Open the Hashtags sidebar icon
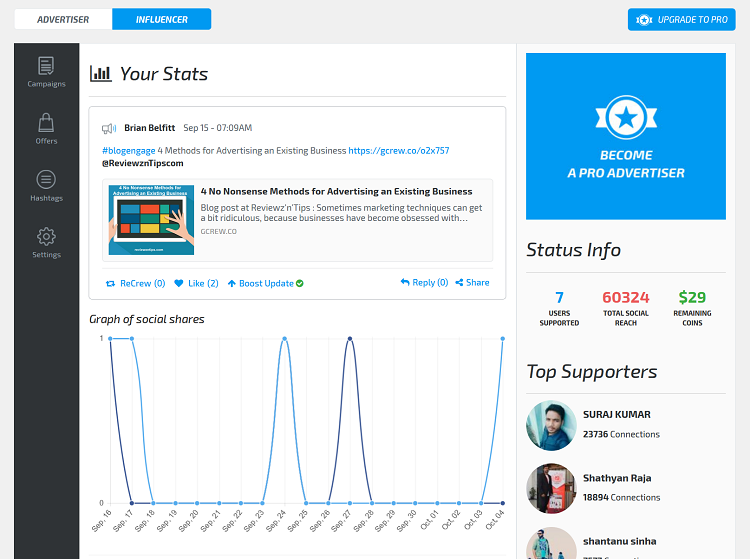The height and width of the screenshot is (559, 750). (x=46, y=179)
